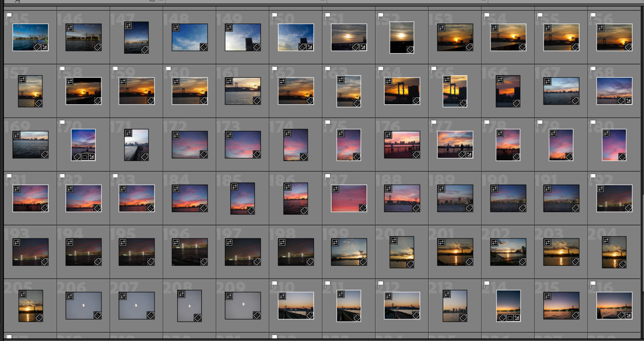Image resolution: width=644 pixels, height=341 pixels.
Task: Click the sync icon on photo 171
Action: pyautogui.click(x=129, y=133)
